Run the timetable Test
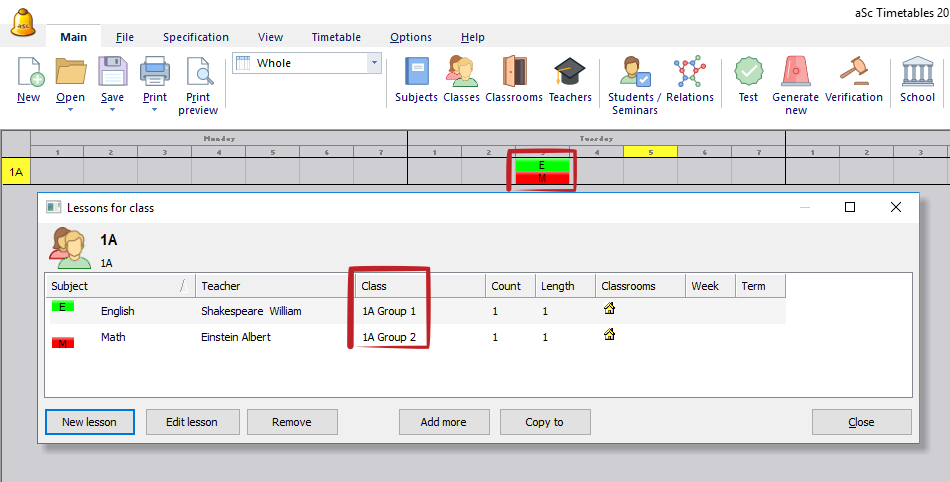 click(748, 80)
